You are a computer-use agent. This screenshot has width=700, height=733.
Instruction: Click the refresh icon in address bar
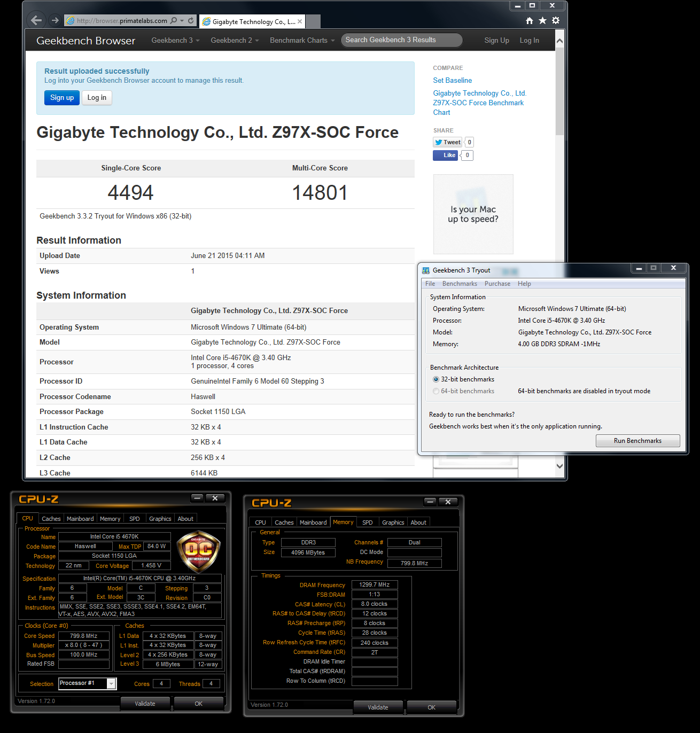(191, 20)
